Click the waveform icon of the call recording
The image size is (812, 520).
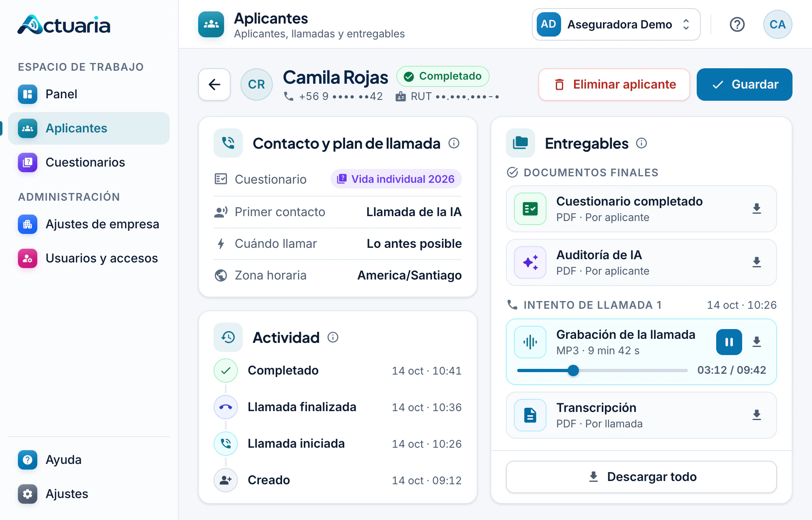click(530, 342)
